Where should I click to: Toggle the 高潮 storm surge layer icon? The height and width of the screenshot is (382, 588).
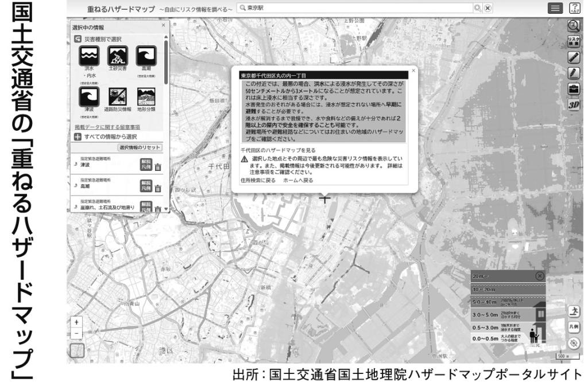point(146,59)
